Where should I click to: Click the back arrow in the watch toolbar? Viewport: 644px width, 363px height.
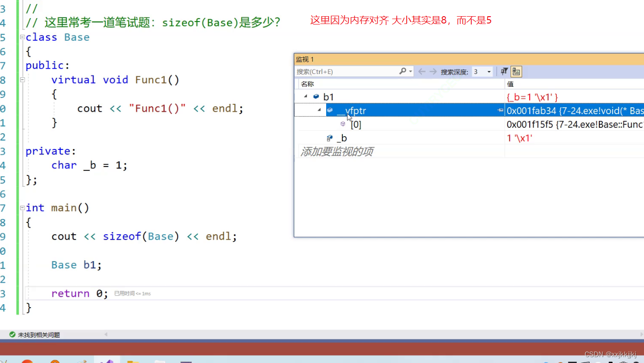click(422, 72)
